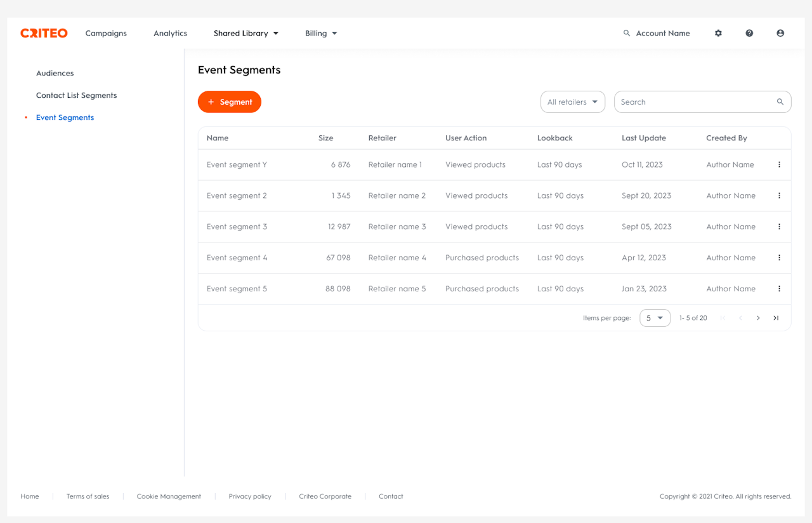The width and height of the screenshot is (812, 523).
Task: Create a new Segment with the orange button
Action: pos(230,102)
